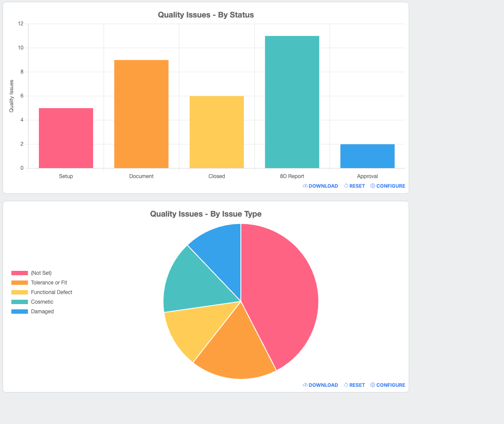Click the Reset icon on the status chart
The image size is (504, 424).
tap(346, 186)
